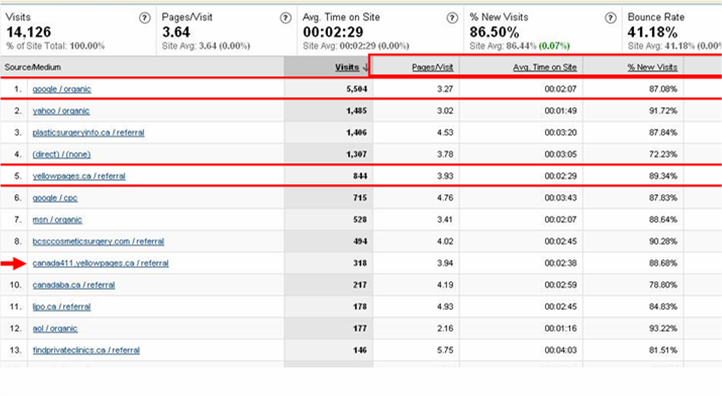The width and height of the screenshot is (722, 396).
Task: Open help icon beside Avg. Time on Site
Action: 452,18
